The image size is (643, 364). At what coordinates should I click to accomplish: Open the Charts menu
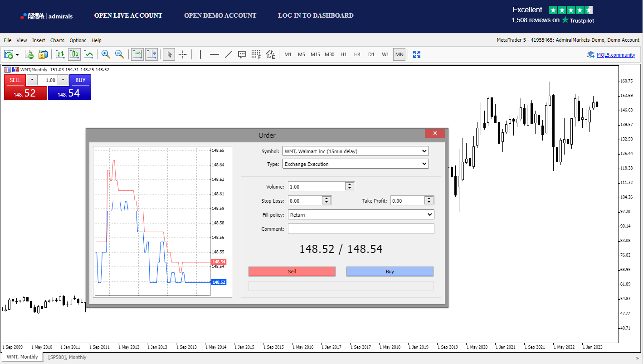tap(57, 40)
